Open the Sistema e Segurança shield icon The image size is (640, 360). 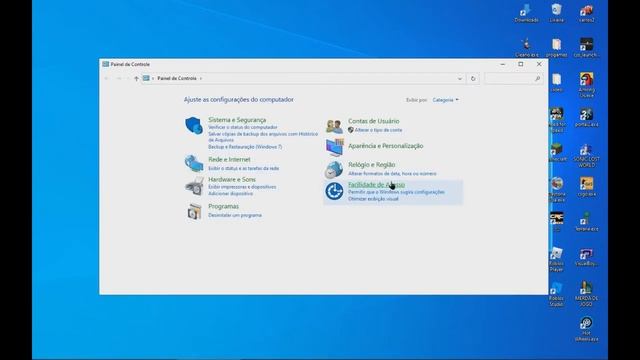[x=194, y=126]
